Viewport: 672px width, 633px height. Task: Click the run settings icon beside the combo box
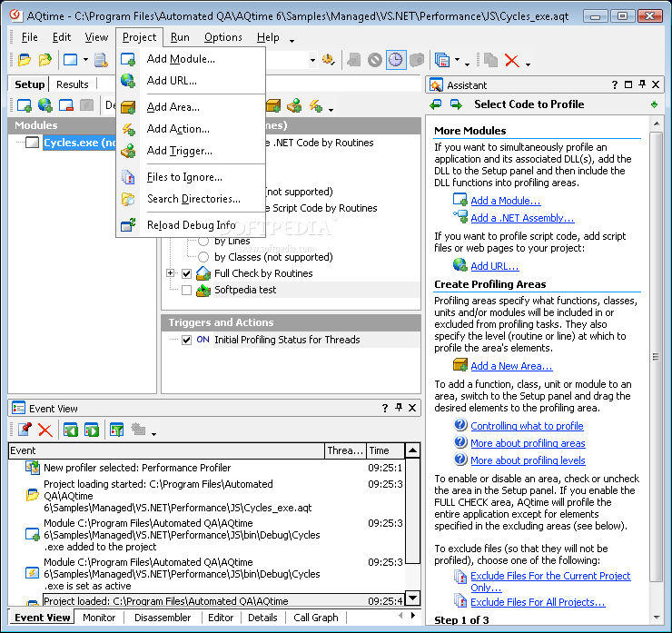pyautogui.click(x=329, y=60)
